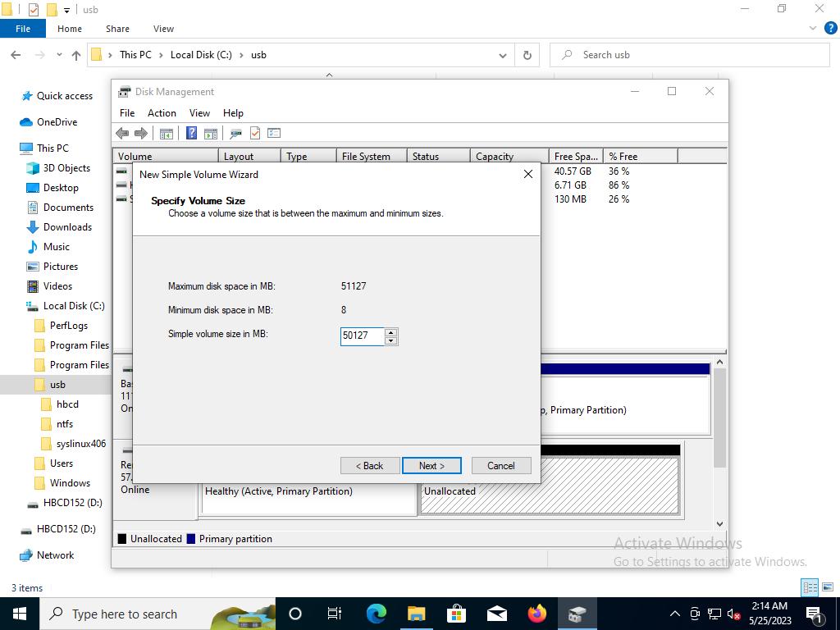840x630 pixels.
Task: Open the Home tab in File Explorer
Action: (x=69, y=29)
